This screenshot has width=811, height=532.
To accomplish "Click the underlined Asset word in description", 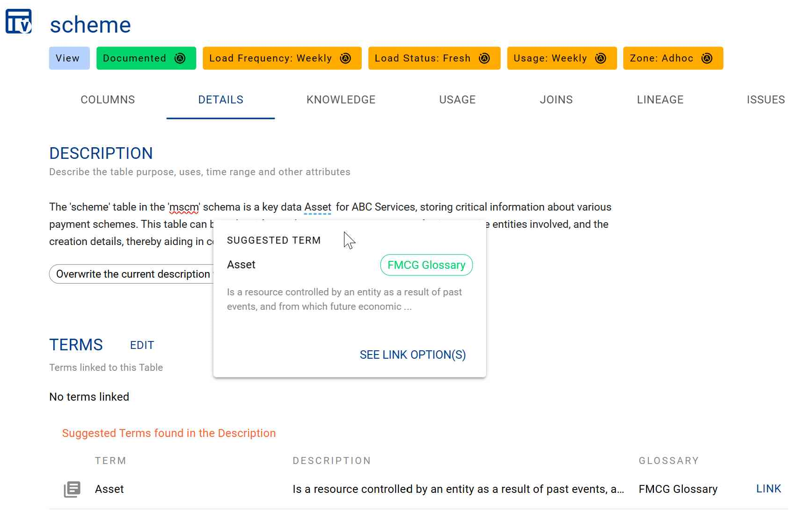I will click(317, 207).
